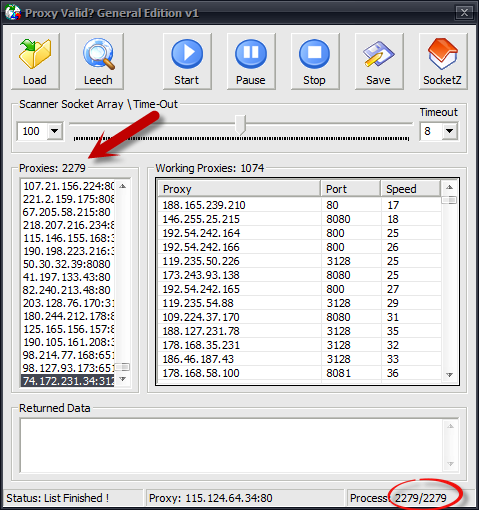
Task: Select proxy 218.207.216.234 in list
Action: pos(68,225)
